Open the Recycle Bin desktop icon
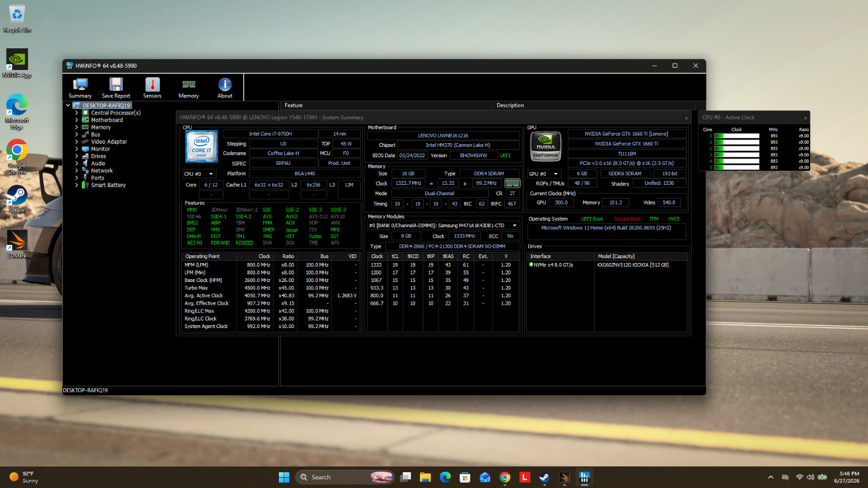Image resolution: width=868 pixels, height=488 pixels. tap(17, 19)
